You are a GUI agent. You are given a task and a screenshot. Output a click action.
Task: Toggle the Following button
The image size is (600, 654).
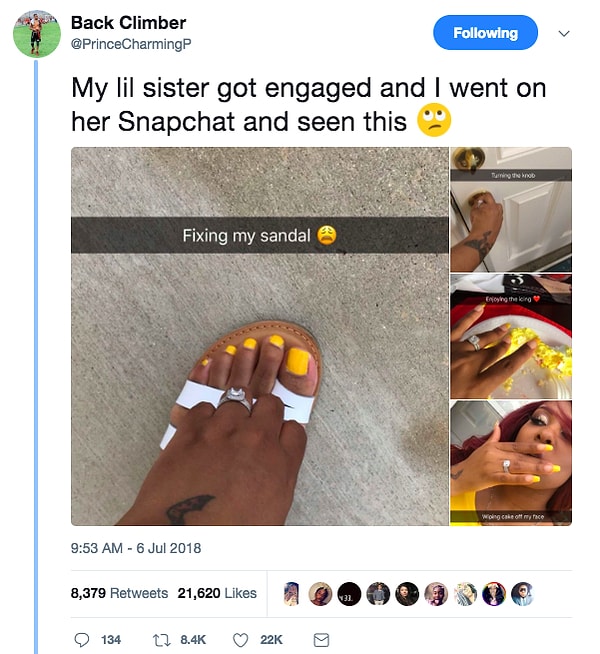(x=485, y=33)
